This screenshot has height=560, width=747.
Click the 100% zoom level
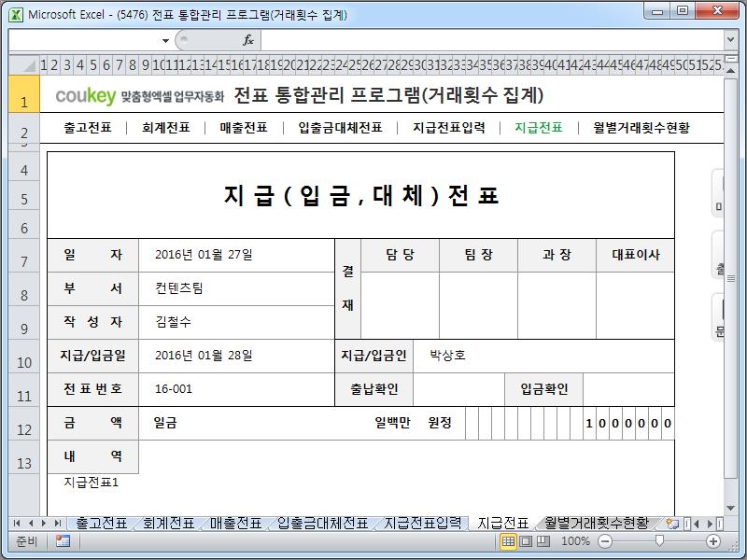click(x=575, y=541)
